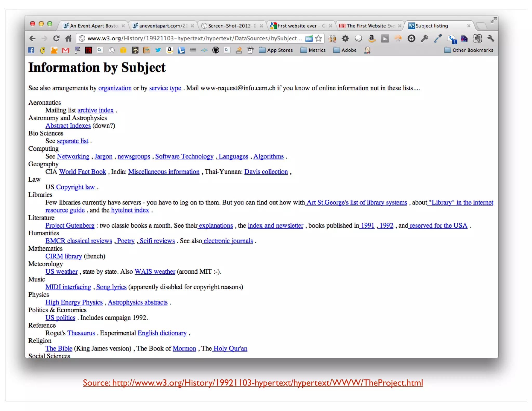This screenshot has height=411, width=532.
Task: Open the Davis collection link
Action: (x=266, y=172)
